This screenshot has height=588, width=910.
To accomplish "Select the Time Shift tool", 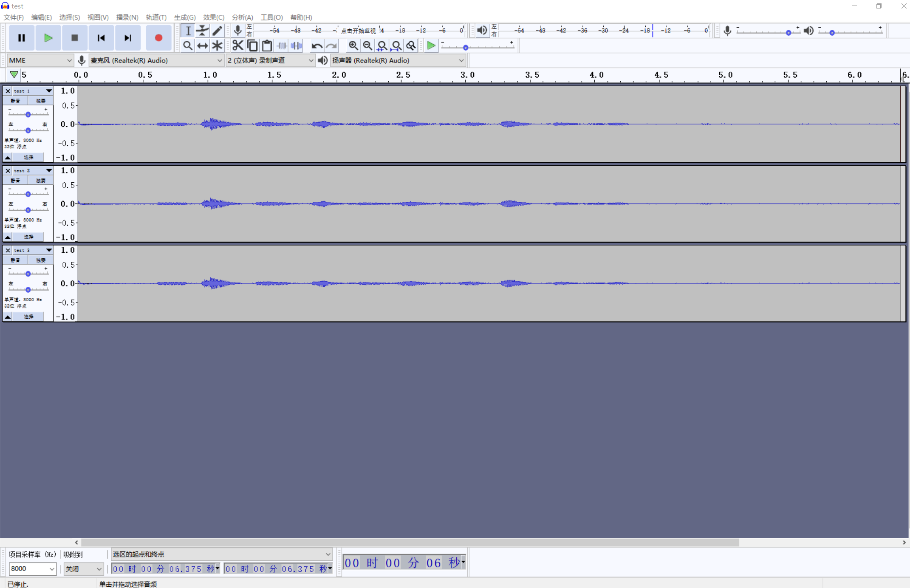I will [x=202, y=45].
